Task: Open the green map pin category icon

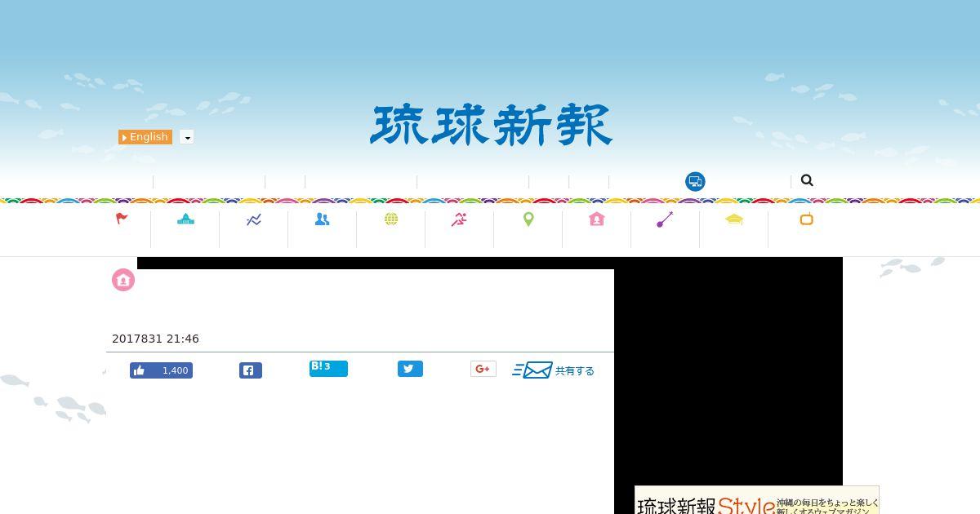Action: 528,219
